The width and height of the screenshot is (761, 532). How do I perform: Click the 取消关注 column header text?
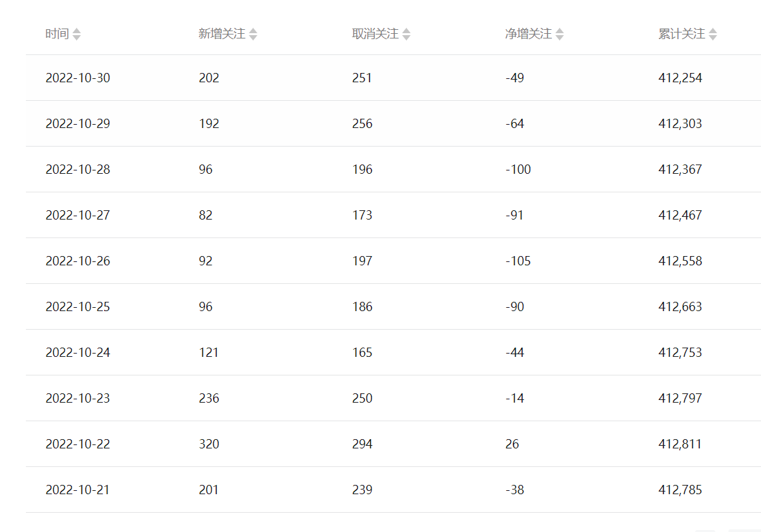pos(375,34)
